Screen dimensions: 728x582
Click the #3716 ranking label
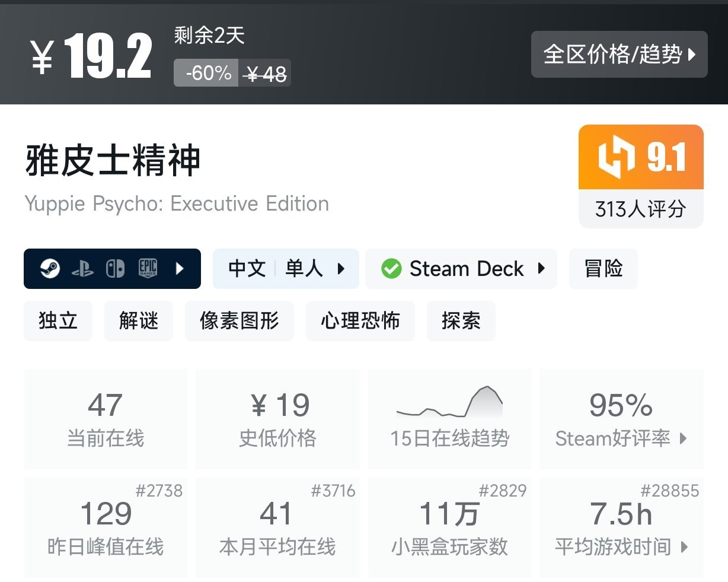[x=333, y=491]
